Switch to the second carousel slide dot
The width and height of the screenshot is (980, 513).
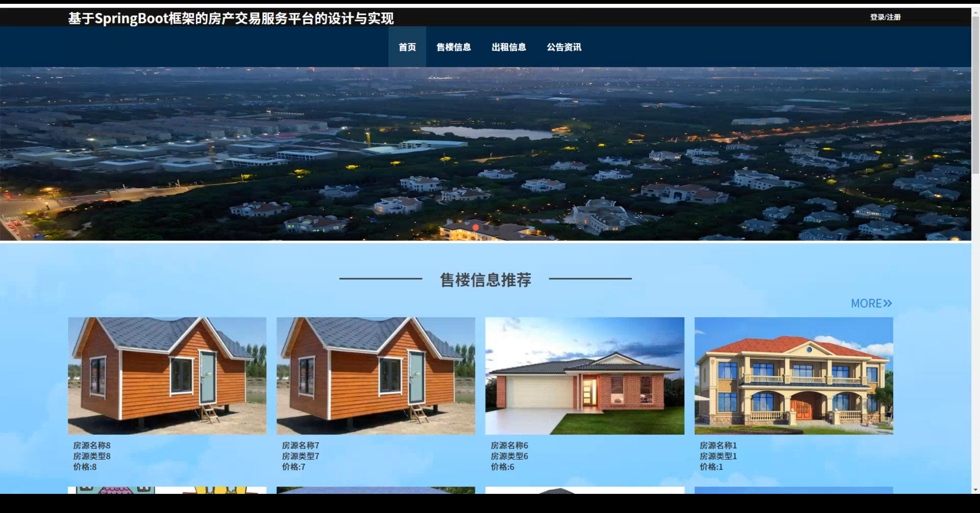(x=486, y=227)
